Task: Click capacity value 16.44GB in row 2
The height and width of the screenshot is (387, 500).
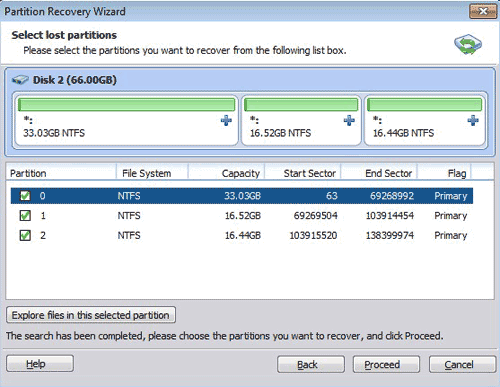Action: 243,236
